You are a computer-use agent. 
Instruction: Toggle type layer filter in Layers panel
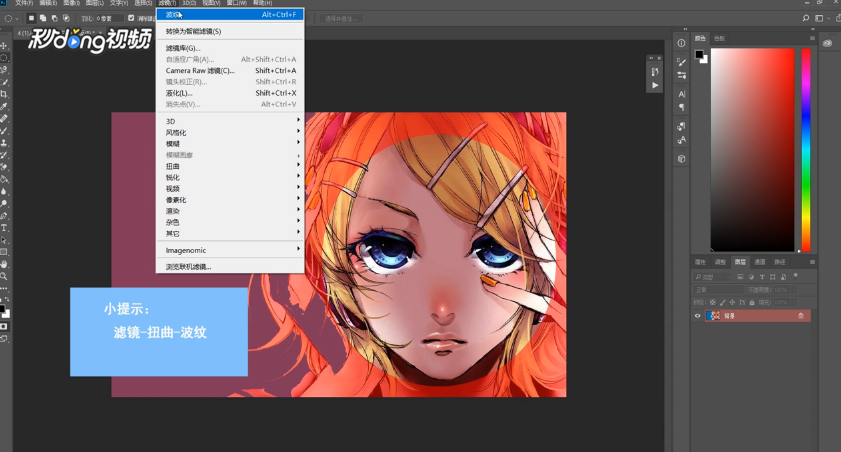762,277
